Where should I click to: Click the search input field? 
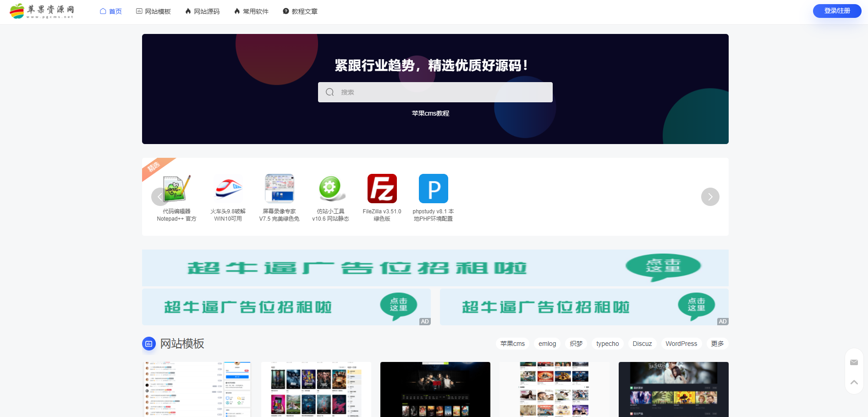pos(435,92)
